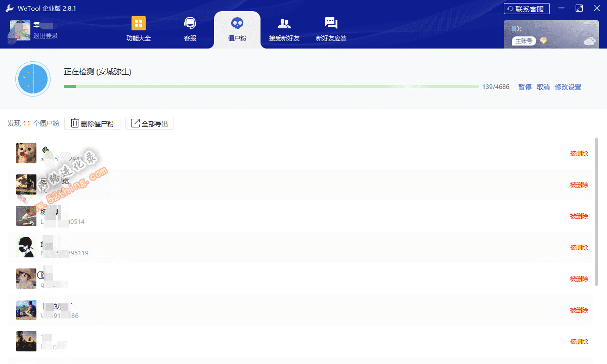
Task: Select the 僵尸粉 skull icon tab
Action: (x=237, y=23)
